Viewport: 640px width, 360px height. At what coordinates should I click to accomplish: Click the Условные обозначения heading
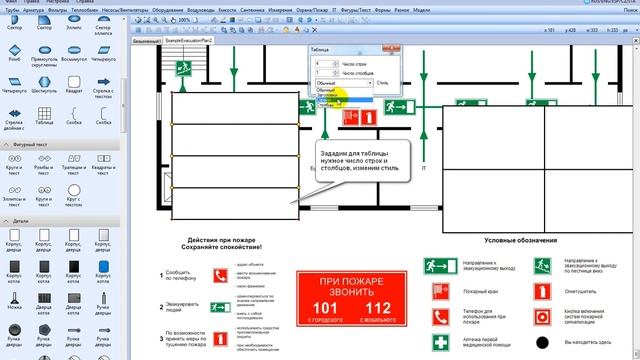[x=520, y=240]
